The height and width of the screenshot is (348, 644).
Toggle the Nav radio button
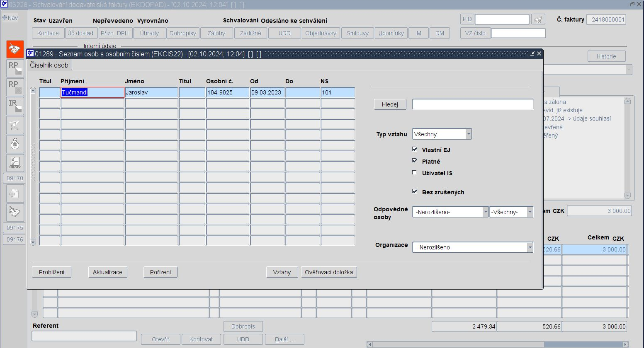5,18
